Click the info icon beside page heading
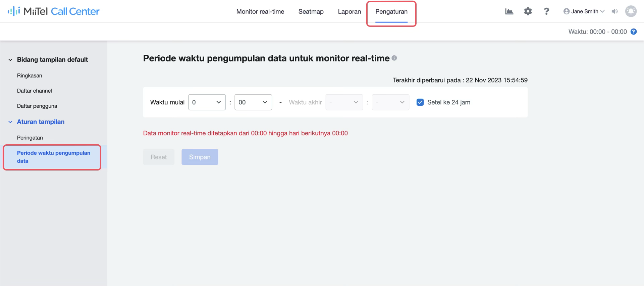 click(394, 58)
